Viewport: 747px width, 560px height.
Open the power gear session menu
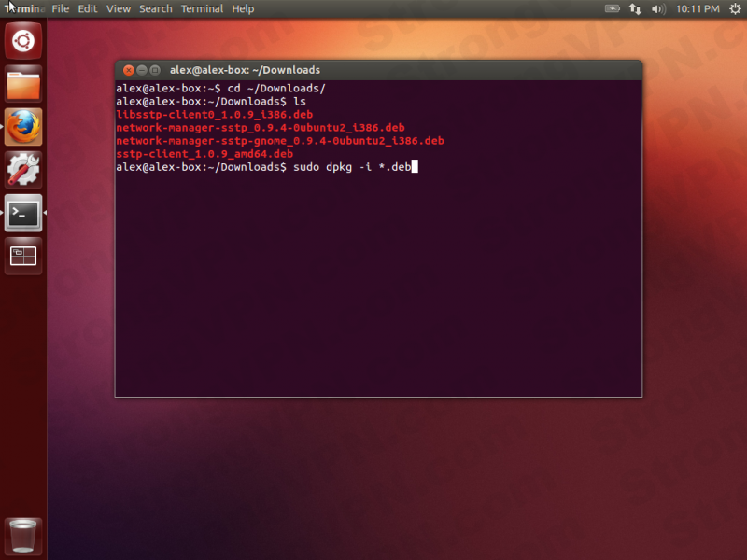click(x=734, y=8)
